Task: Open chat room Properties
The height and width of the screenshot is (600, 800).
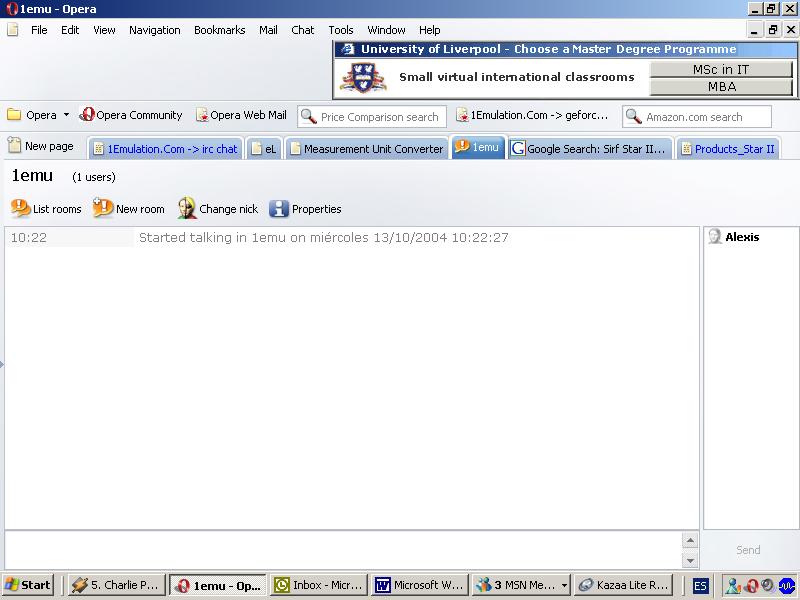Action: pos(305,209)
